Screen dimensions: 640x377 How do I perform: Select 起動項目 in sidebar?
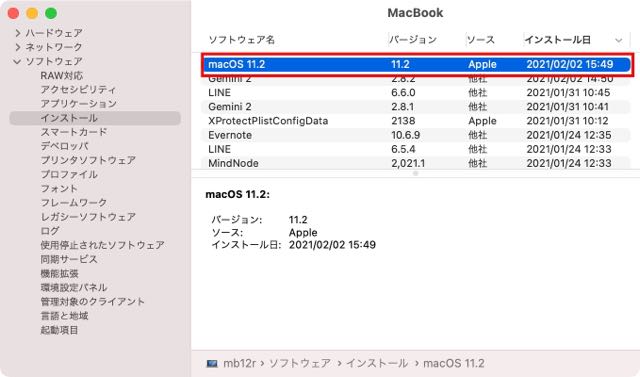[x=59, y=330]
